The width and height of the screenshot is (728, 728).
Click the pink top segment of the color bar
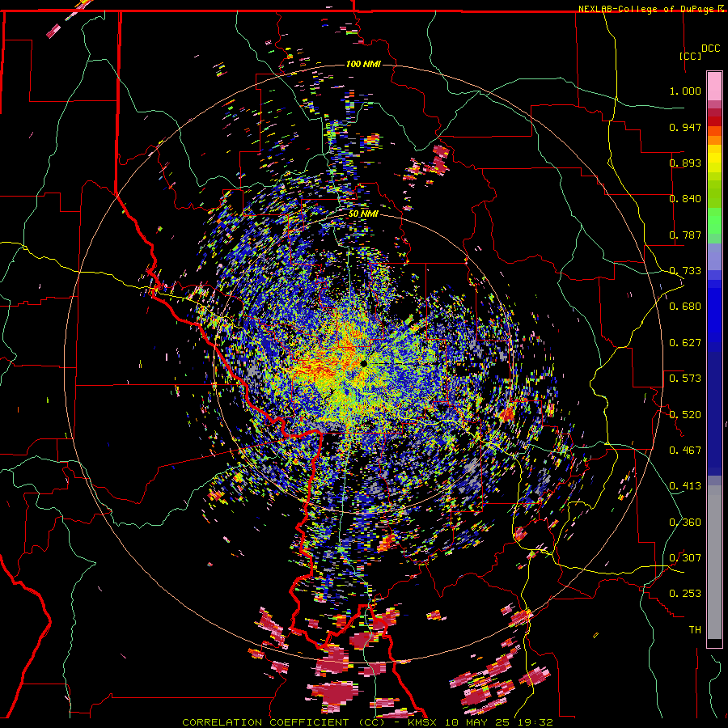[714, 86]
